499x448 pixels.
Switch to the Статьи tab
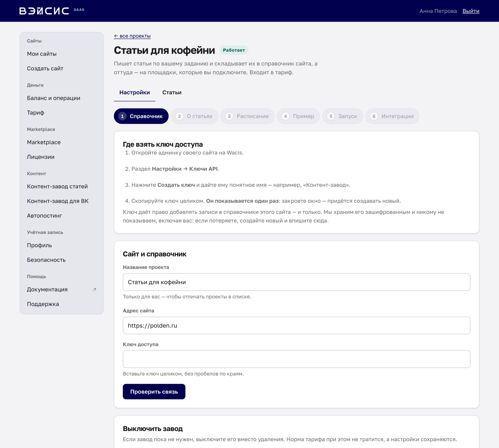[172, 92]
